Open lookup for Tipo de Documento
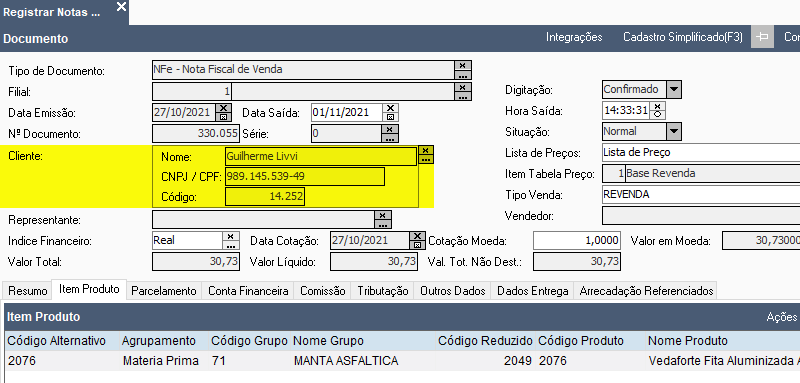This screenshot has width=800, height=383. [x=462, y=75]
